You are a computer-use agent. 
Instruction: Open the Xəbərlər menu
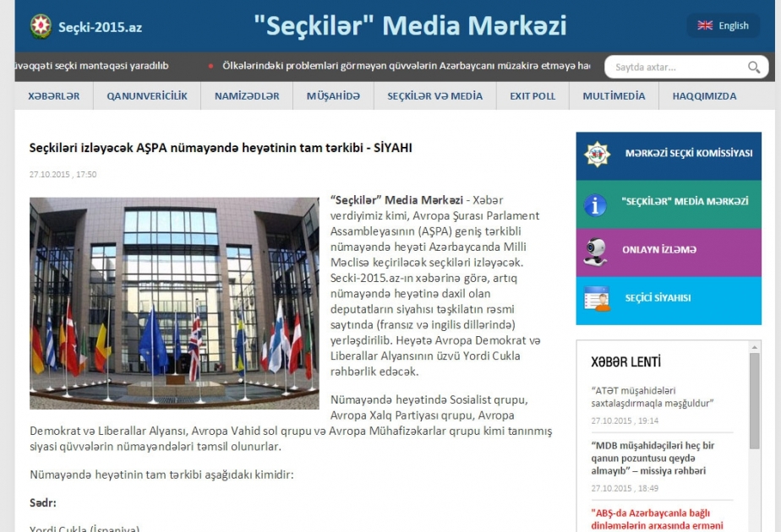pyautogui.click(x=54, y=96)
